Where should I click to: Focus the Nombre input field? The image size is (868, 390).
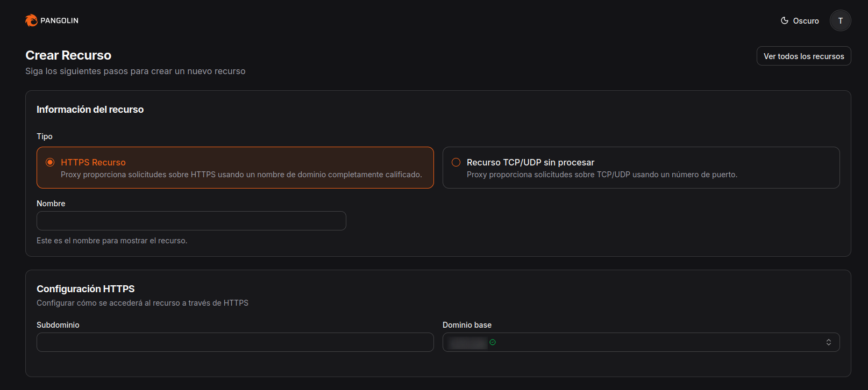(x=191, y=221)
